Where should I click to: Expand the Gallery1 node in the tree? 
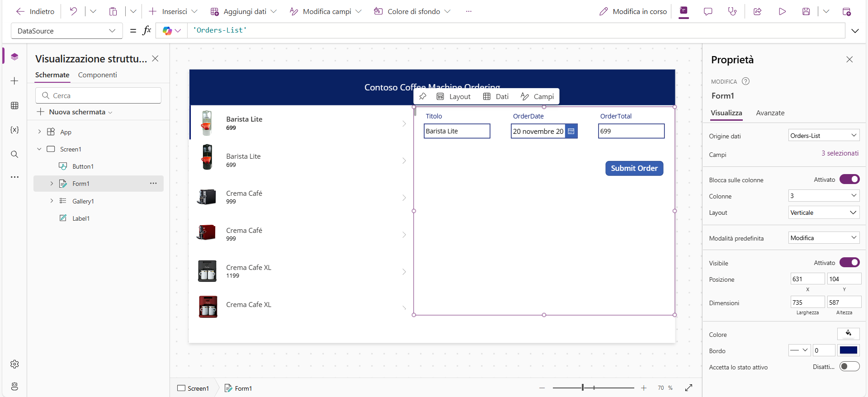pos(52,201)
